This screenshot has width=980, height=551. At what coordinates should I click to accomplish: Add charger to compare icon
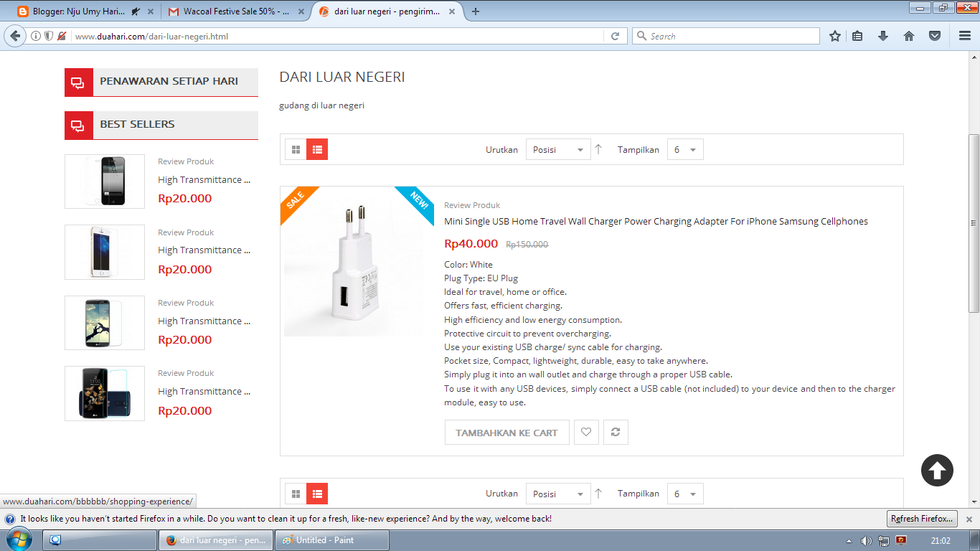(616, 432)
